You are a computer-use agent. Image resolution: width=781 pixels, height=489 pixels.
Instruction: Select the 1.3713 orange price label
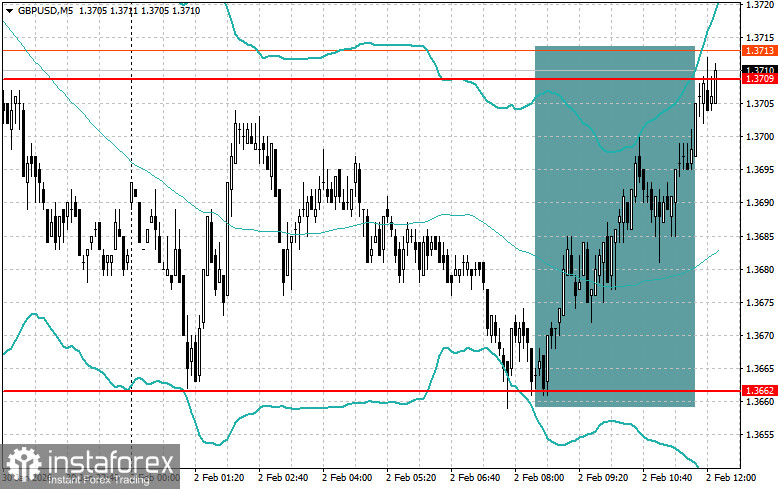pos(761,50)
